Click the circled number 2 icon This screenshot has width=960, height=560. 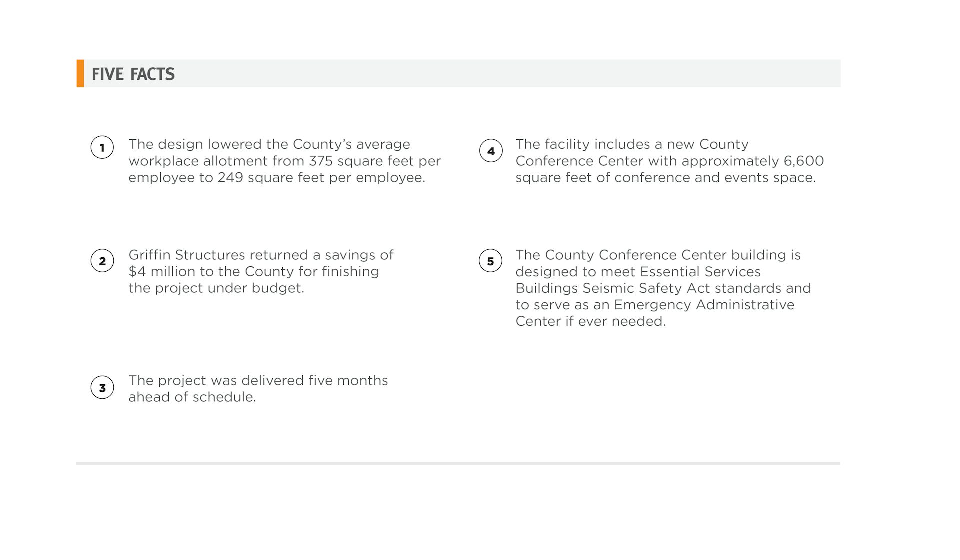tap(102, 261)
